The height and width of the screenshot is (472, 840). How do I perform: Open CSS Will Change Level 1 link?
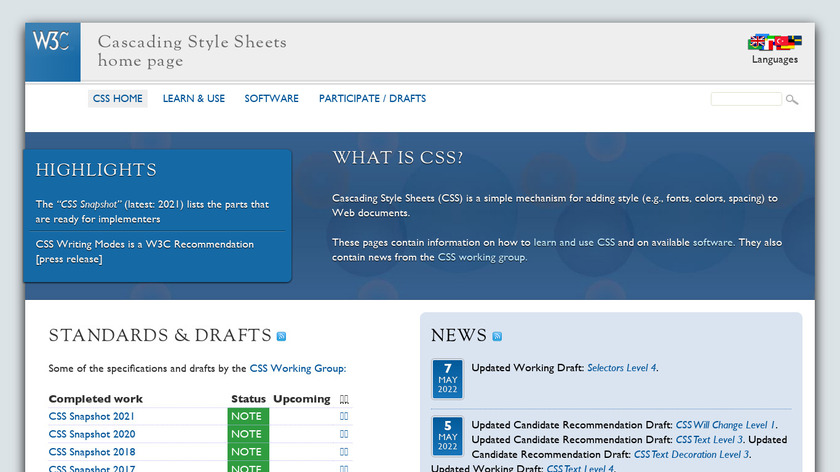(725, 425)
